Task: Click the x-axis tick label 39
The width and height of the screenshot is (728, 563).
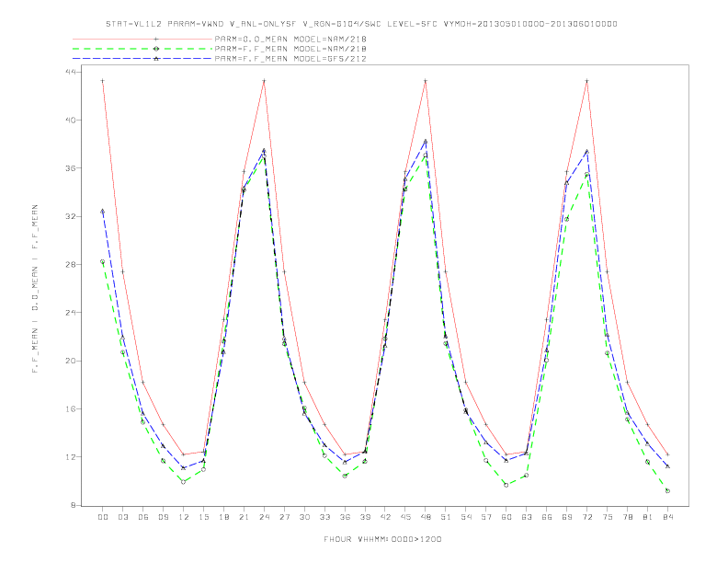Action: coord(365,517)
